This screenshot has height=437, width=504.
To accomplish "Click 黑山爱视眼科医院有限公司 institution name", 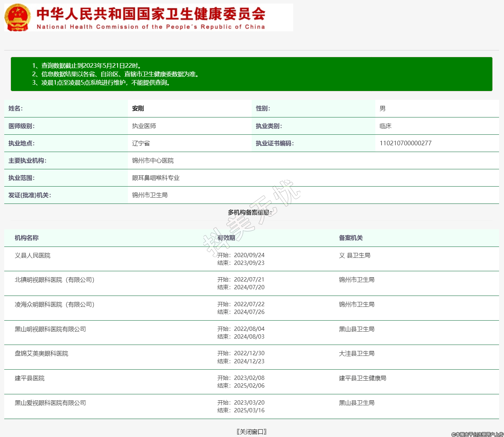I will click(x=50, y=403).
